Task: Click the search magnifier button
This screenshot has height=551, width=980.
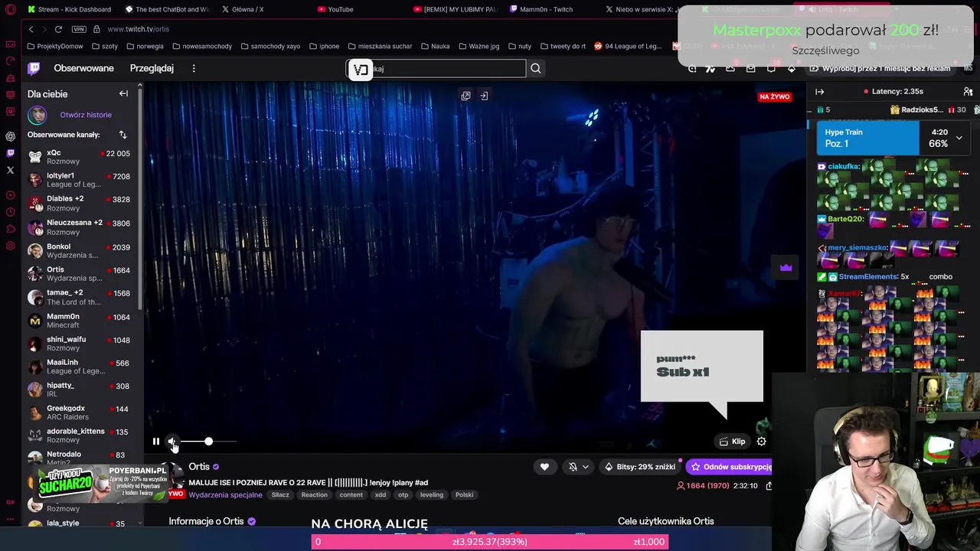Action: (536, 69)
